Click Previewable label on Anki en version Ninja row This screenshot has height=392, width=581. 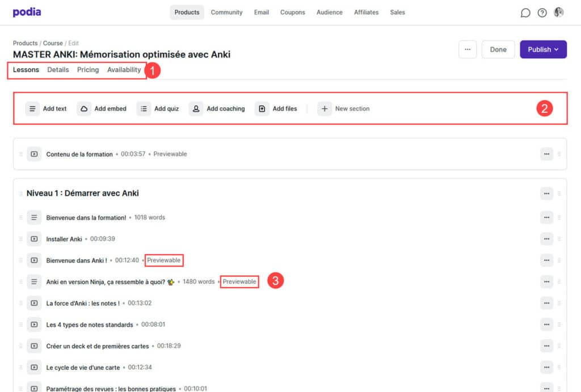tap(239, 281)
